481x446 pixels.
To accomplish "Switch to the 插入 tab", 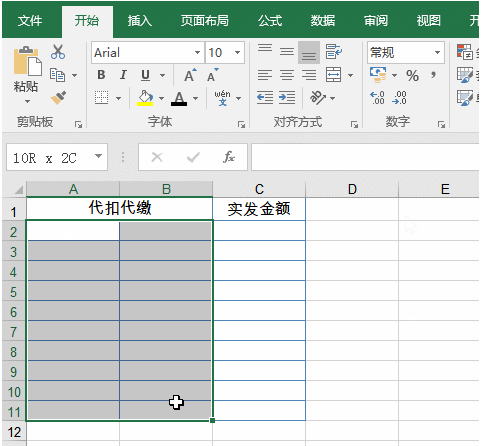I will [x=140, y=21].
